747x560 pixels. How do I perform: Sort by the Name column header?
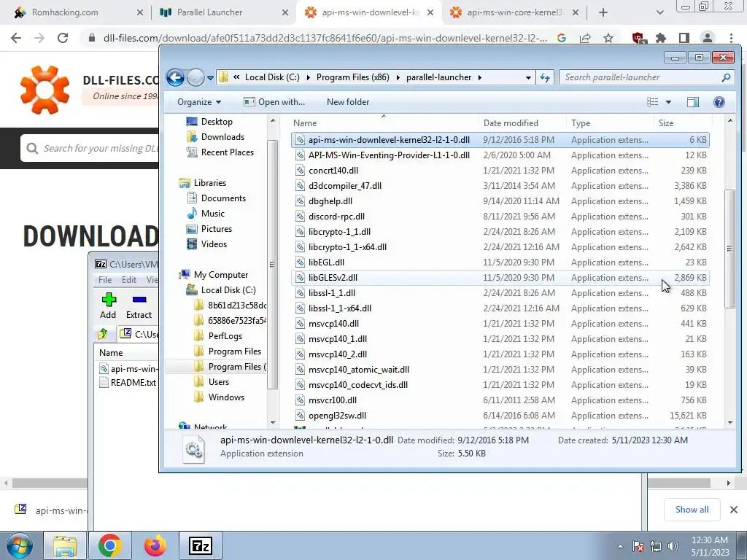[384, 122]
